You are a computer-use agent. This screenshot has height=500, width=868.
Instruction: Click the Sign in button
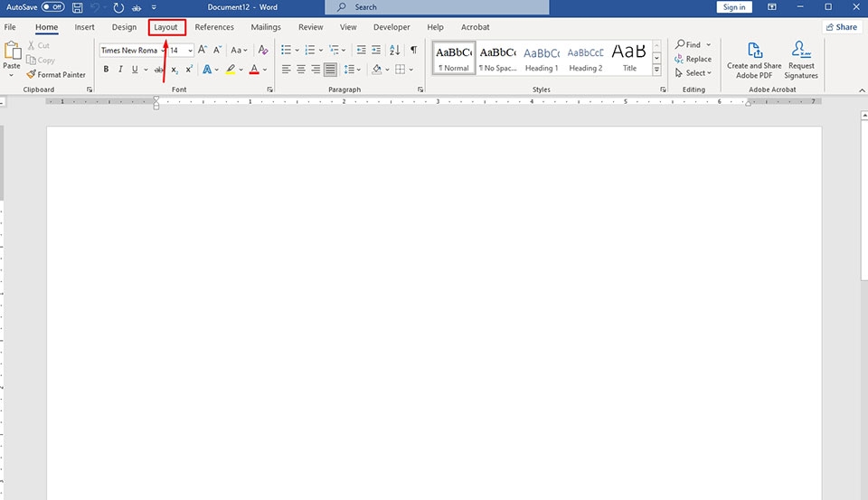click(734, 7)
